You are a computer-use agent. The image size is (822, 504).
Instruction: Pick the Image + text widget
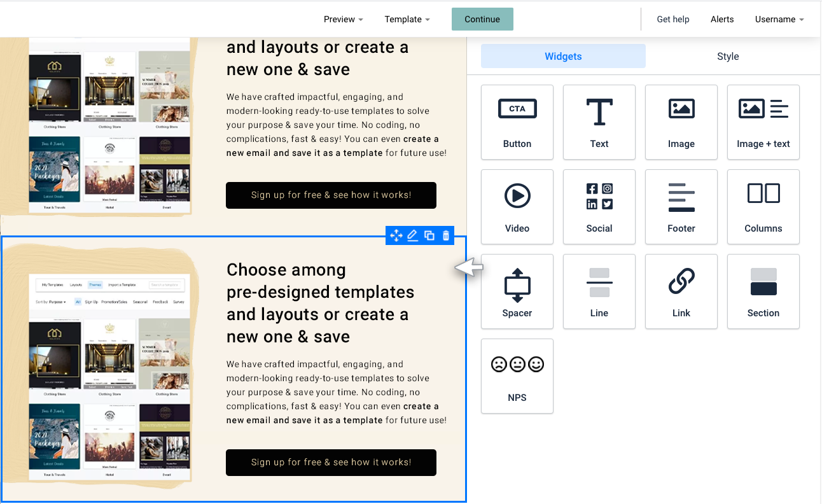pos(763,122)
